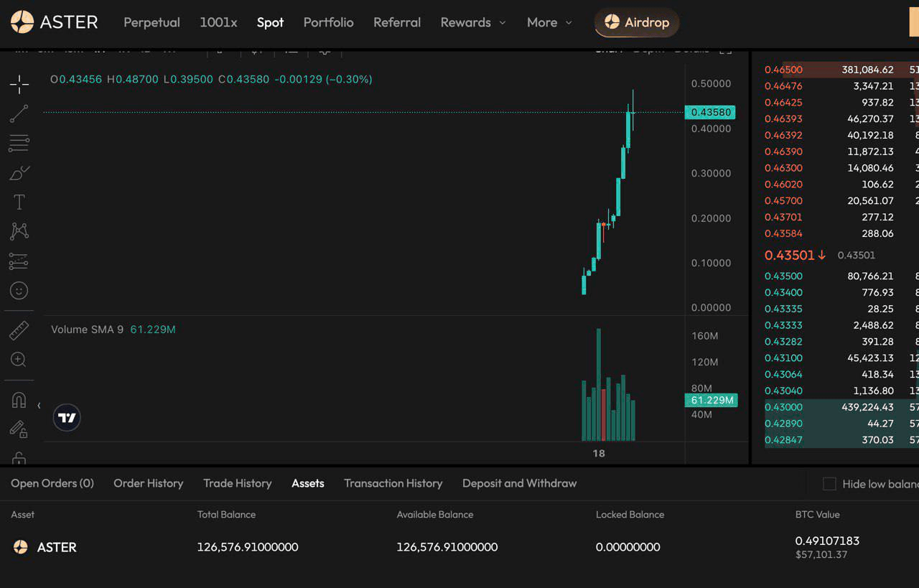Select bid price 0.43100 in order book
Screen dimensions: 919x588
coord(783,358)
